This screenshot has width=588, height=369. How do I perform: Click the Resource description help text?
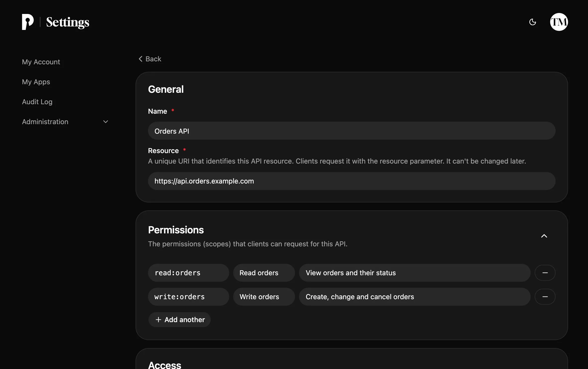[337, 161]
